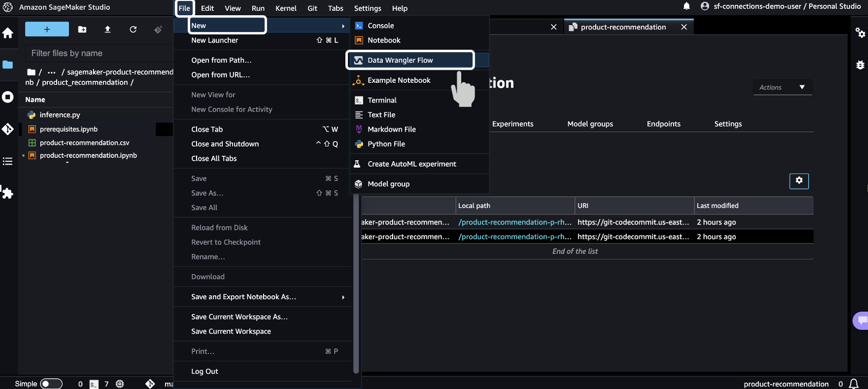Viewport: 868px width, 389px height.
Task: Open the Home icon in left sidebar
Action: (x=8, y=33)
